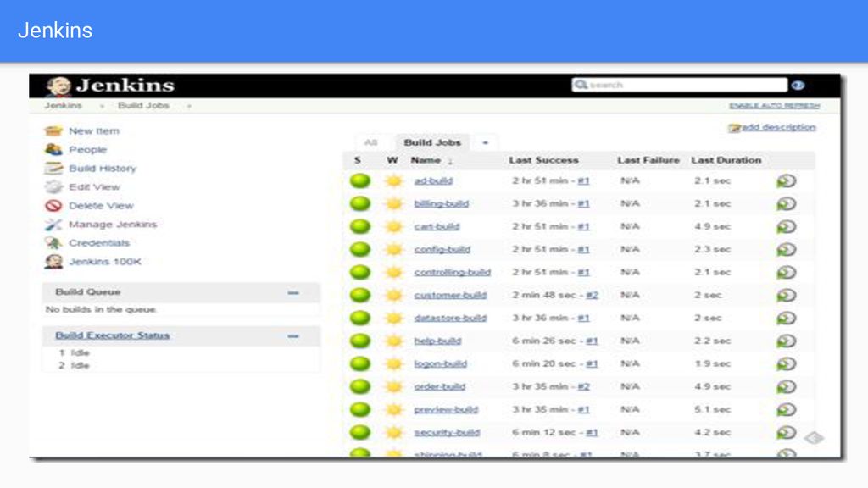Click the New Item icon
The image size is (868, 488).
(53, 130)
